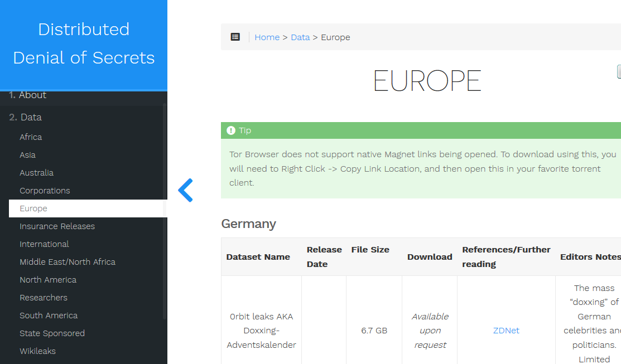Screen dimensions: 621x364
Task: Click the blue previous page chevron
Action: [185, 190]
